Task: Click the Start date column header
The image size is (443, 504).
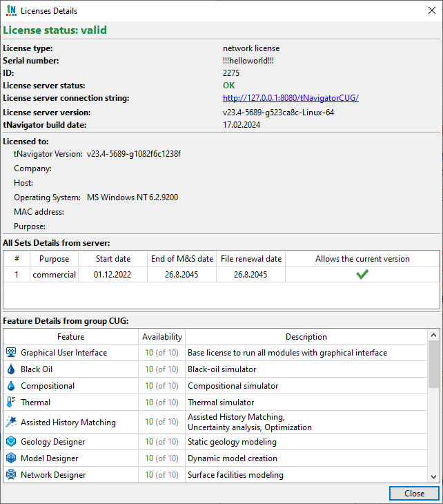Action: click(x=113, y=259)
